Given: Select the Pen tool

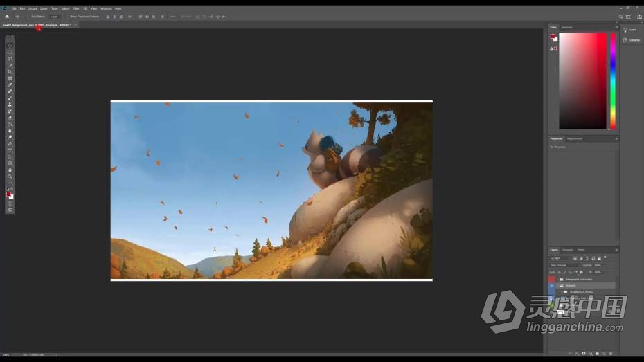Looking at the screenshot, I should point(10,144).
